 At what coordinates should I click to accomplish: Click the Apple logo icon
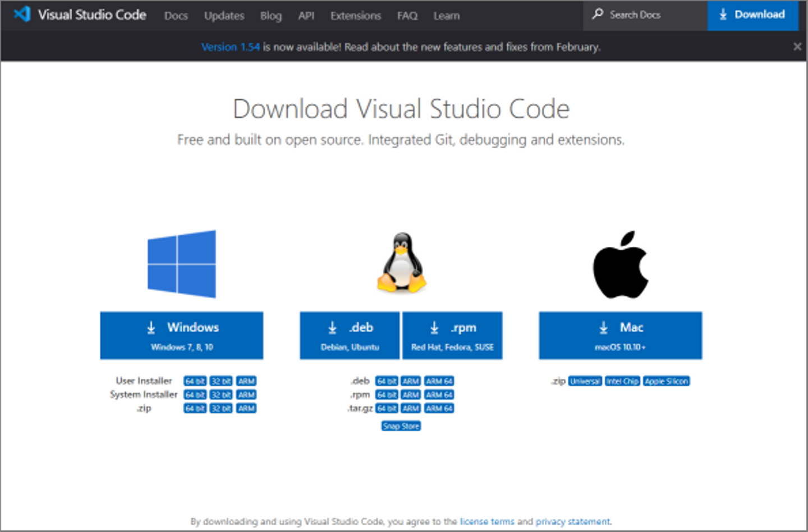click(x=620, y=265)
